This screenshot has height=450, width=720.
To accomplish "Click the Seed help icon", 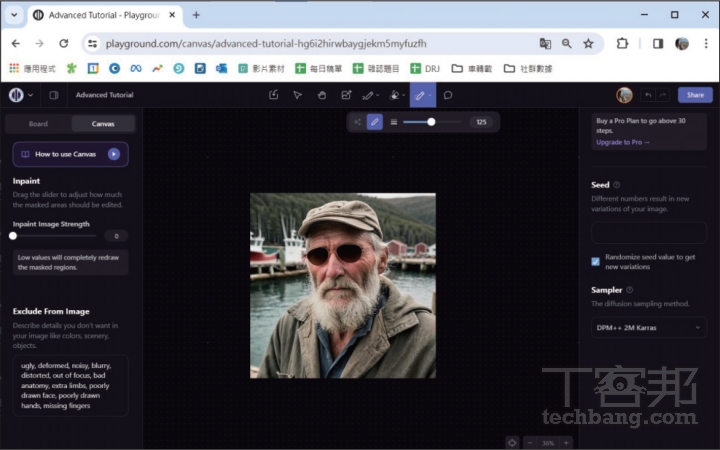I will [617, 185].
